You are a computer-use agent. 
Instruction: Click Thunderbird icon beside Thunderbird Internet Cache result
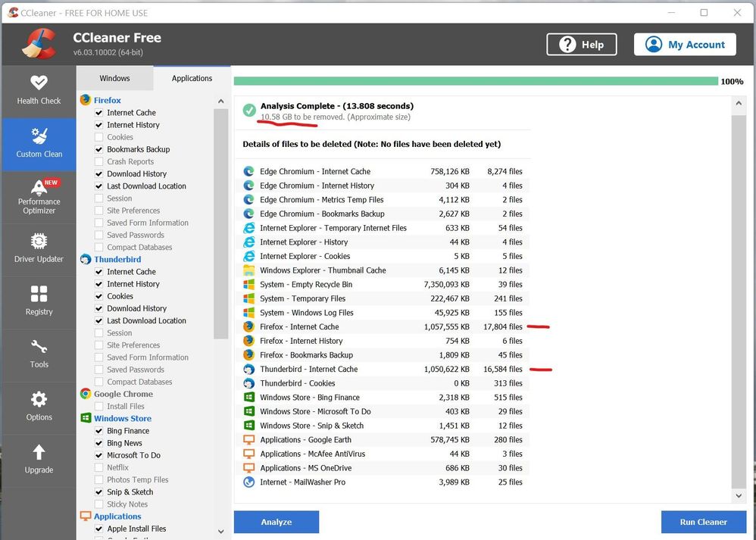coord(248,369)
